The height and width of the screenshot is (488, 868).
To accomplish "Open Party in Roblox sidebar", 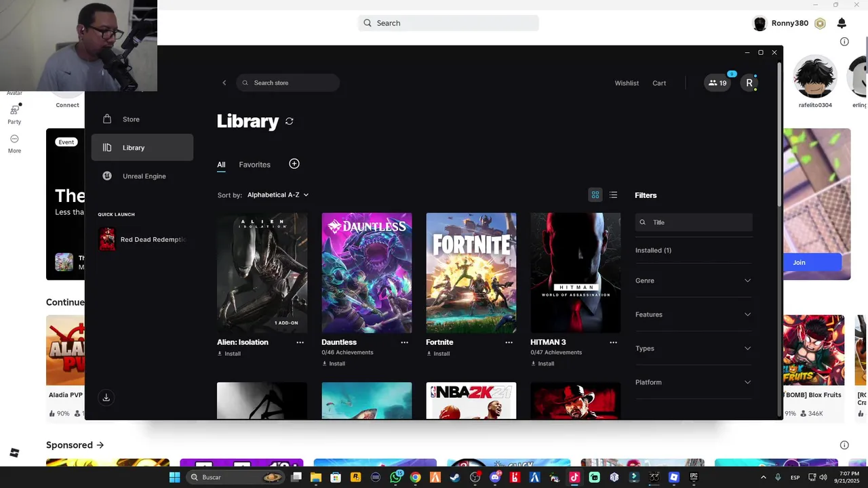I will tap(14, 114).
